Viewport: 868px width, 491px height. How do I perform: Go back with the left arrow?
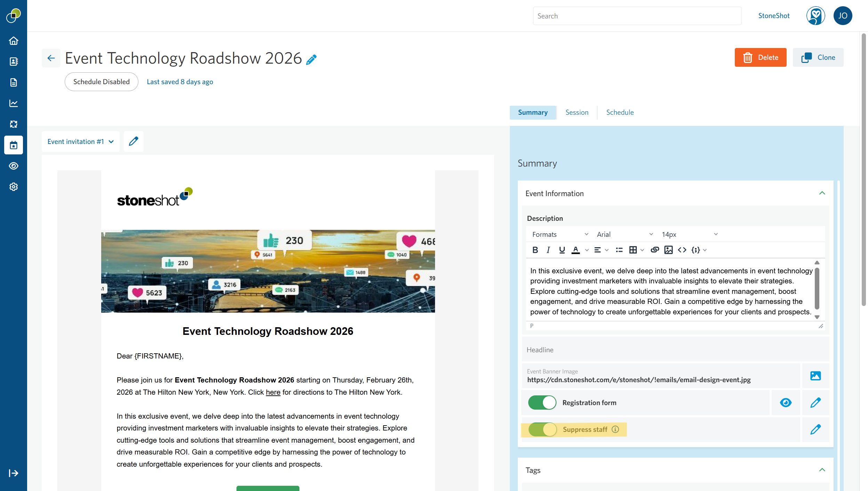[51, 58]
